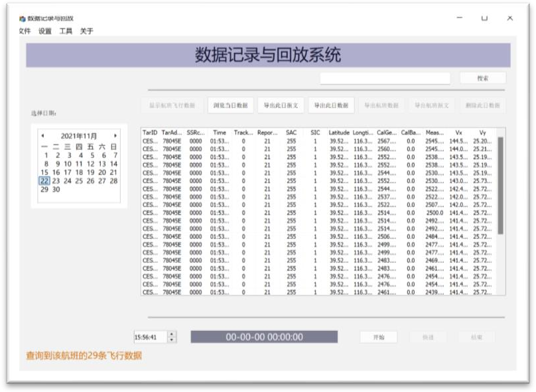Click the 15:56:41 time input field
This screenshot has height=392, width=536.
(149, 337)
